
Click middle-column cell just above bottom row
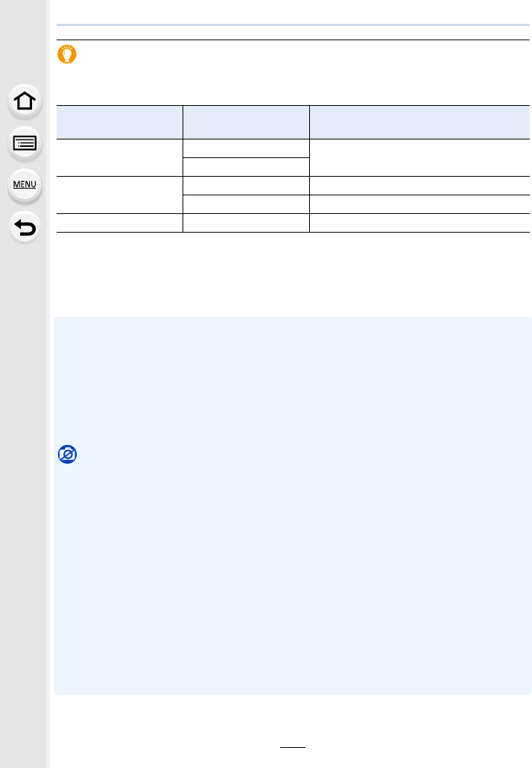[x=246, y=204]
